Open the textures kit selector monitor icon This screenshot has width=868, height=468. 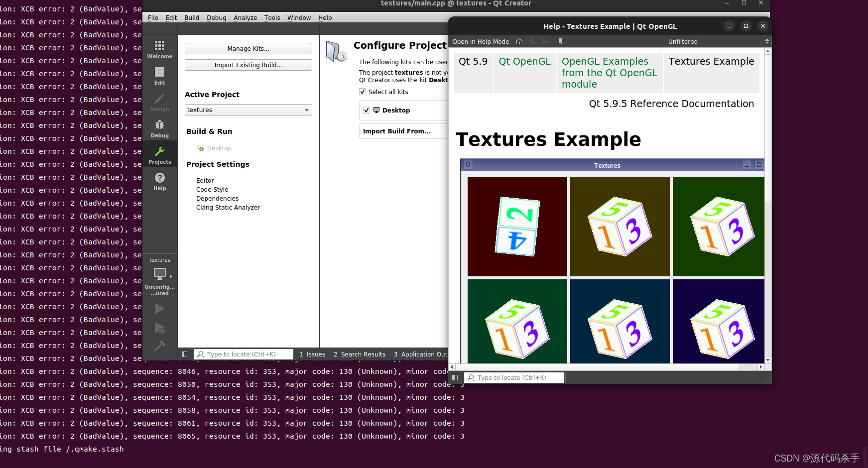(x=160, y=273)
